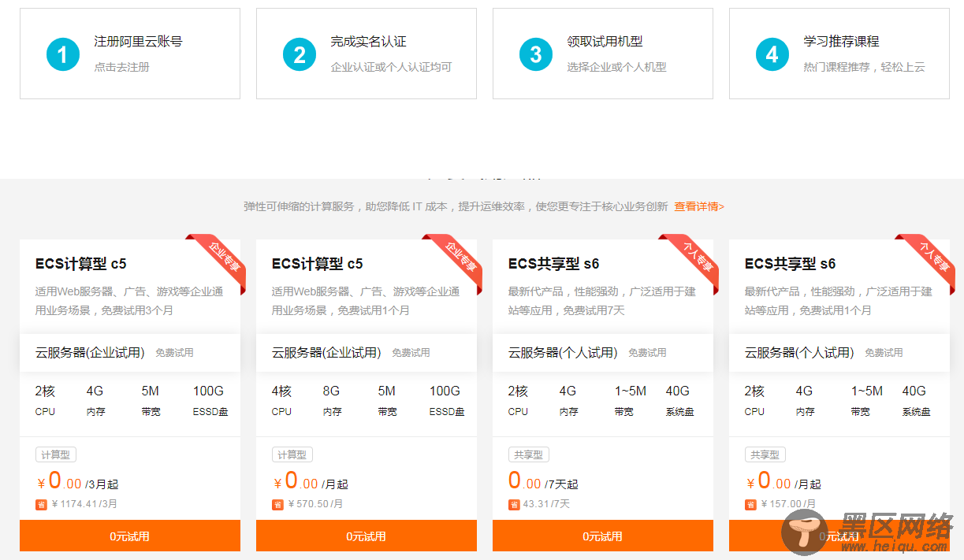This screenshot has height=560, width=964.
Task: Click the 省 icon beside ¥157.00/月
Action: (750, 504)
